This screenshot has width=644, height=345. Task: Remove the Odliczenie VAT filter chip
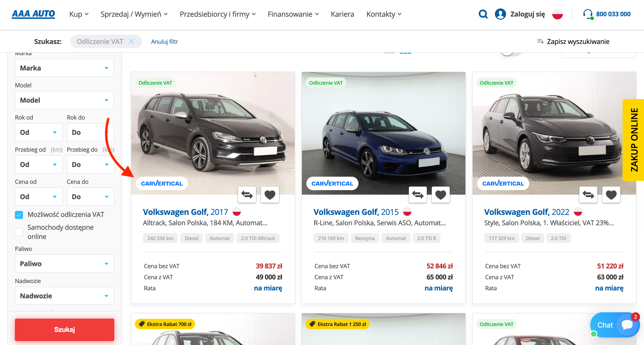tap(132, 41)
